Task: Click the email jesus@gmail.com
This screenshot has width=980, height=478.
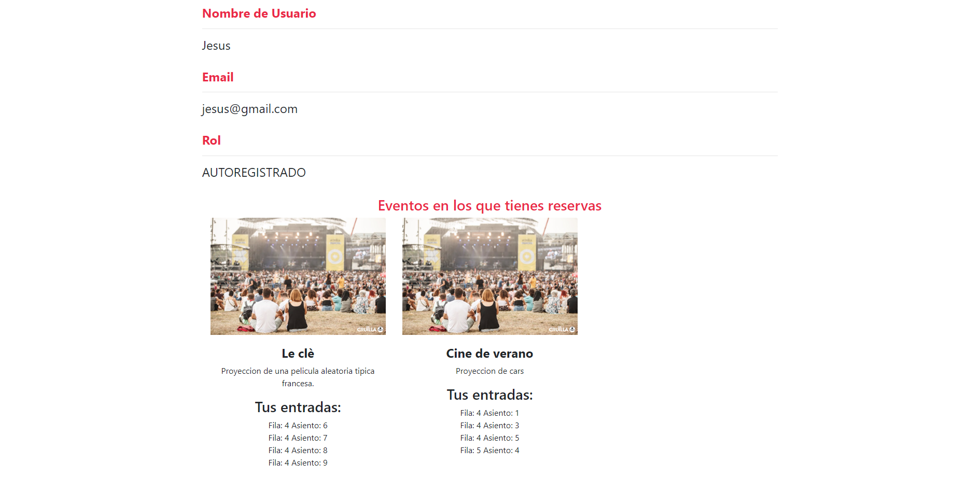Action: coord(250,109)
